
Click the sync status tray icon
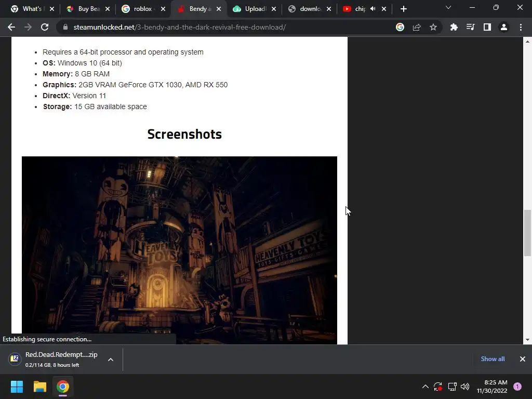coord(438,387)
